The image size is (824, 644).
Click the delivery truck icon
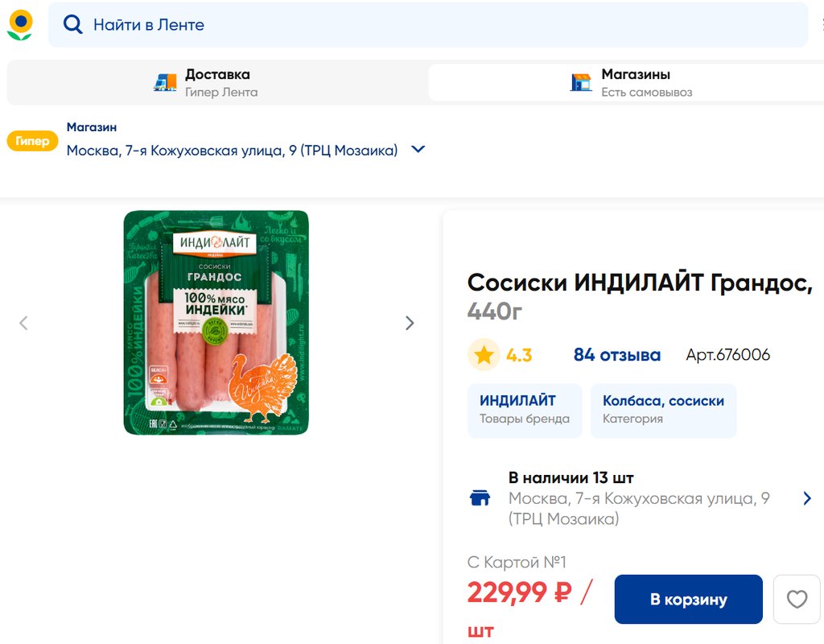tap(165, 82)
